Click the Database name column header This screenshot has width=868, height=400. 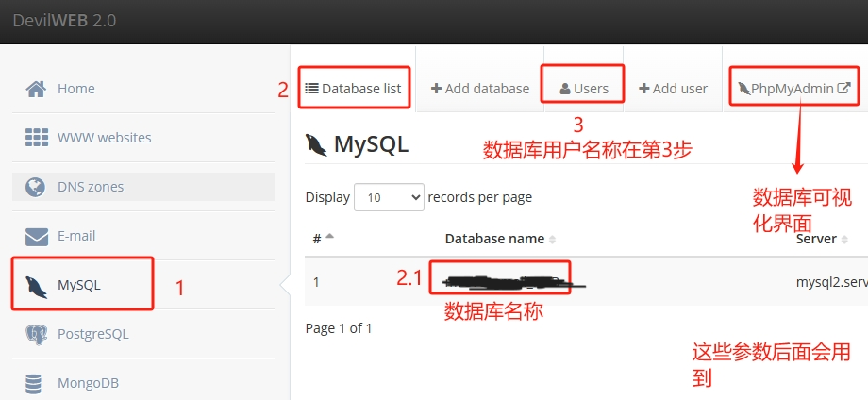click(494, 239)
